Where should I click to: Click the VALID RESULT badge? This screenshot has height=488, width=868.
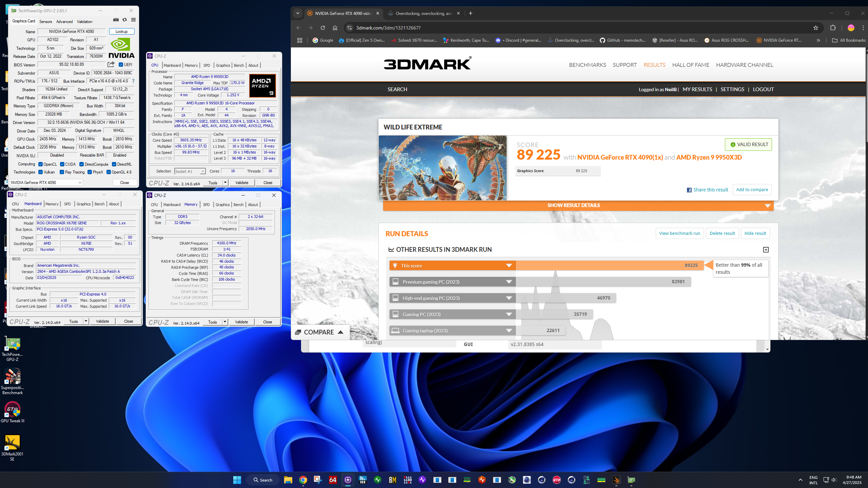click(x=748, y=145)
